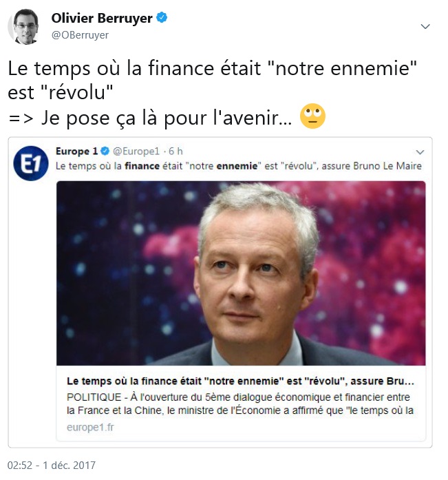The height and width of the screenshot is (480, 448).
Task: Open the article card's bold headline
Action: click(240, 381)
